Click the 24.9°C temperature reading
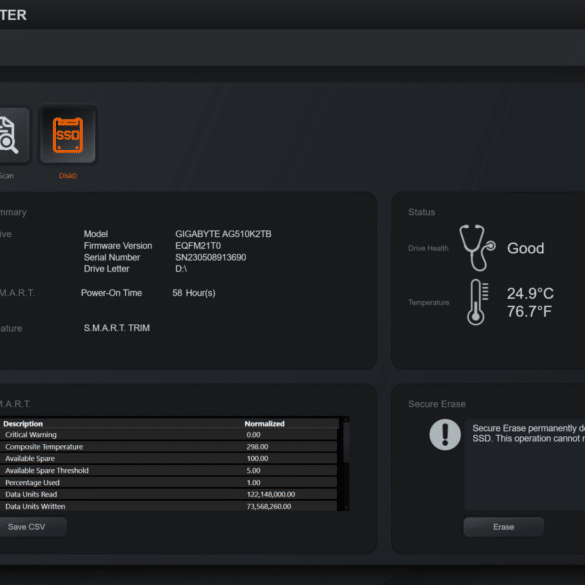Image resolution: width=585 pixels, height=585 pixels. point(530,294)
